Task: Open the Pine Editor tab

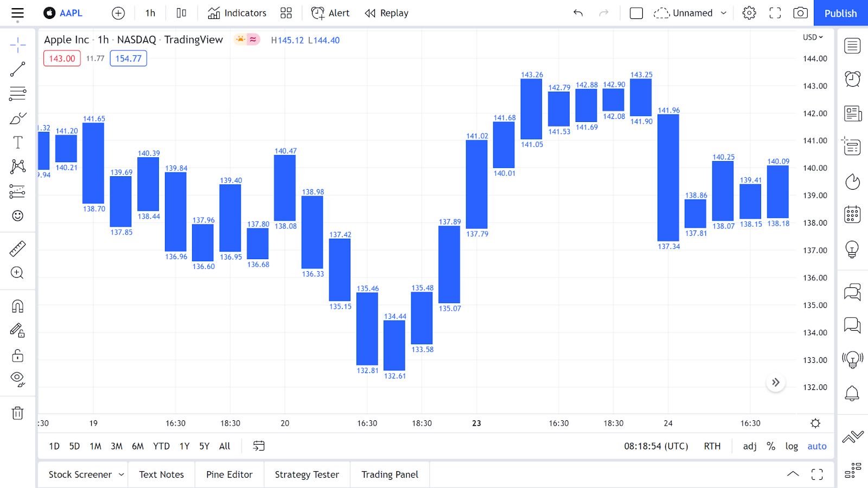Action: (229, 474)
